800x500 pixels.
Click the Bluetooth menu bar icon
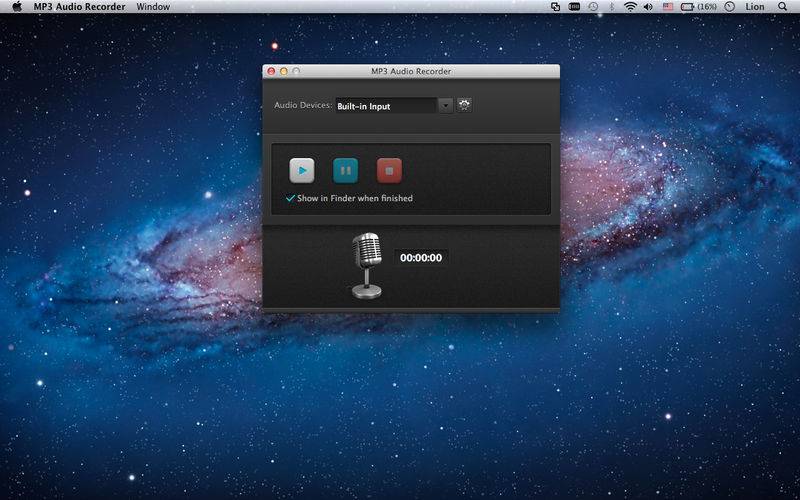(x=612, y=7)
